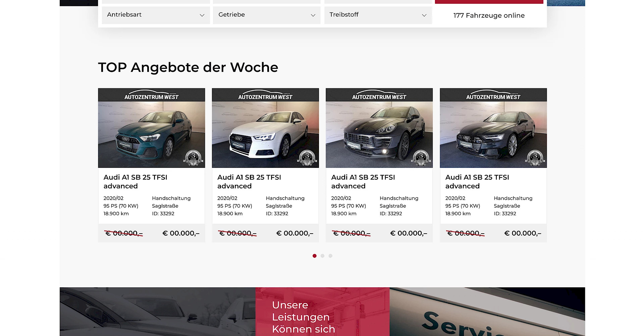Click the red Unsere Leistungen banner
This screenshot has width=644, height=336.
pos(322,311)
